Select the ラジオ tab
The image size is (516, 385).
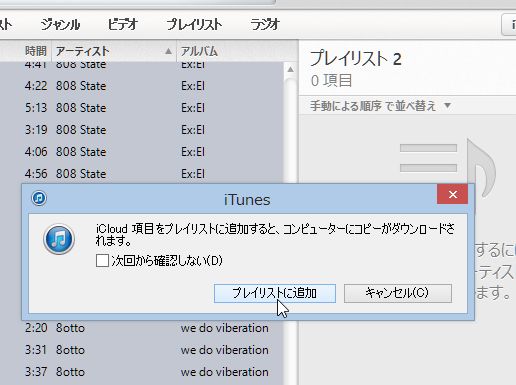[x=265, y=25]
